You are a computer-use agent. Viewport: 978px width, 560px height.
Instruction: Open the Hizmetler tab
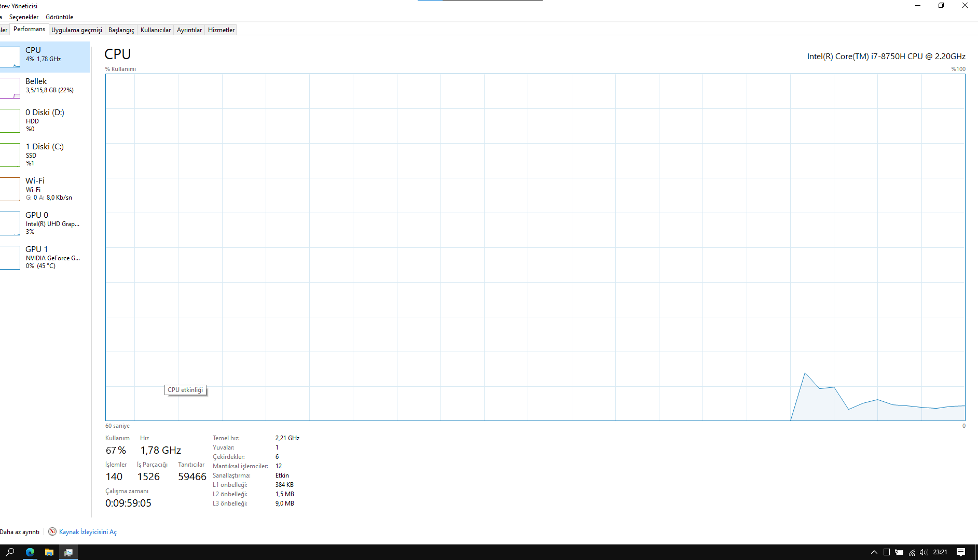222,30
